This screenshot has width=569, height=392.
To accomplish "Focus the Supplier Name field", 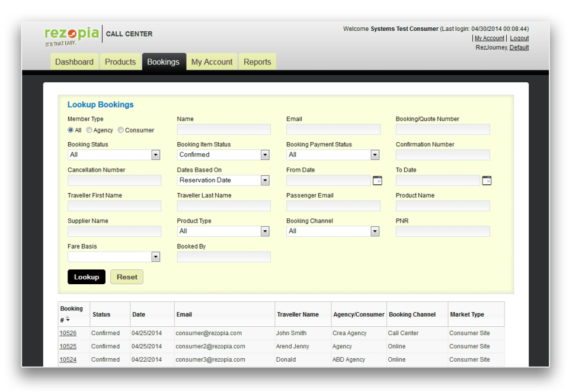I will click(x=114, y=232).
